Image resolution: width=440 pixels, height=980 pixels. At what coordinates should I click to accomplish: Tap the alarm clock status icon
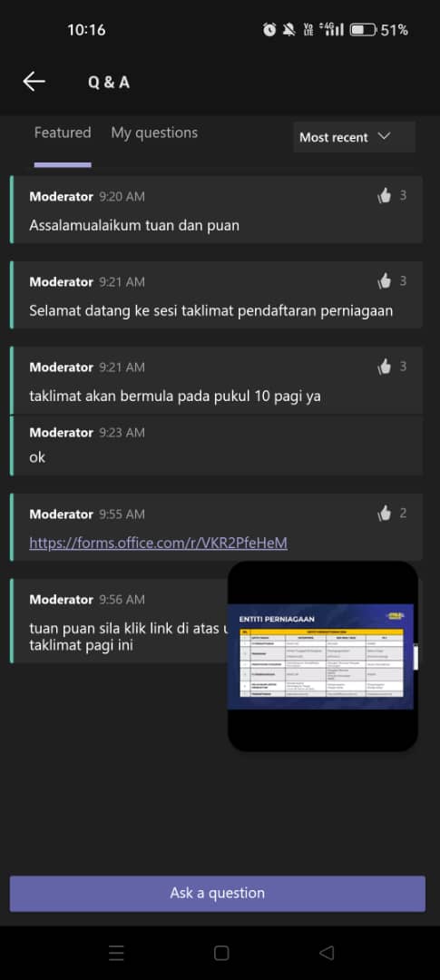click(269, 29)
